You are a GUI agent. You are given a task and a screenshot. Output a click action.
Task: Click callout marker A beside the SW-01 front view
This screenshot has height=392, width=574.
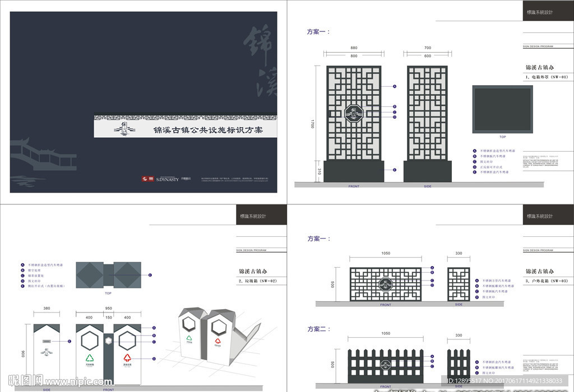[x=395, y=87]
